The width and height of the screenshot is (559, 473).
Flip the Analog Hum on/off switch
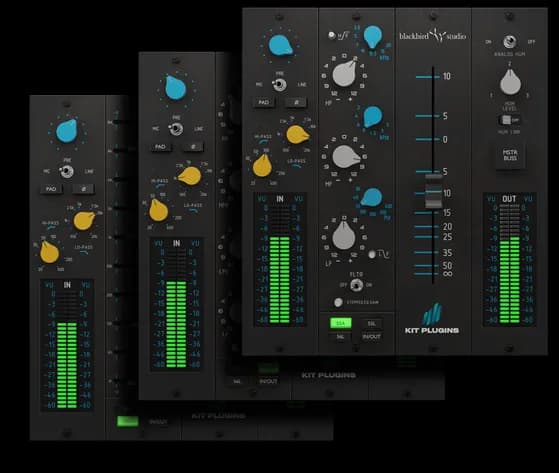(510, 42)
